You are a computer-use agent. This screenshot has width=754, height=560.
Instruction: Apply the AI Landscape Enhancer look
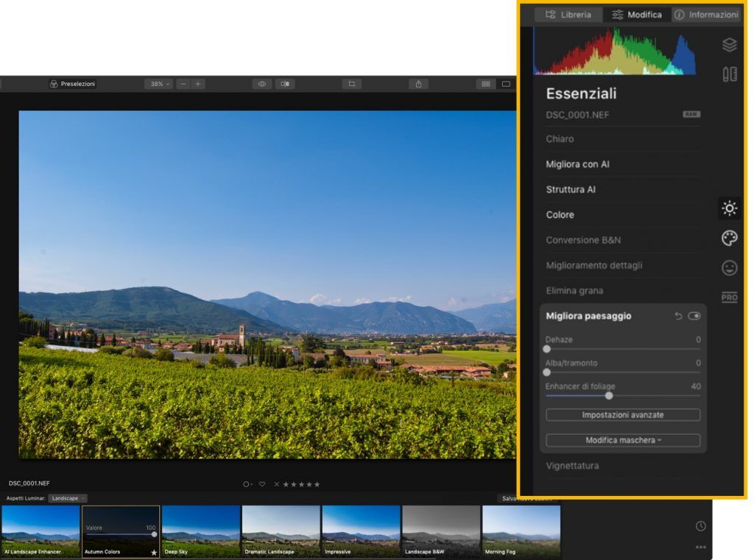coord(40,531)
